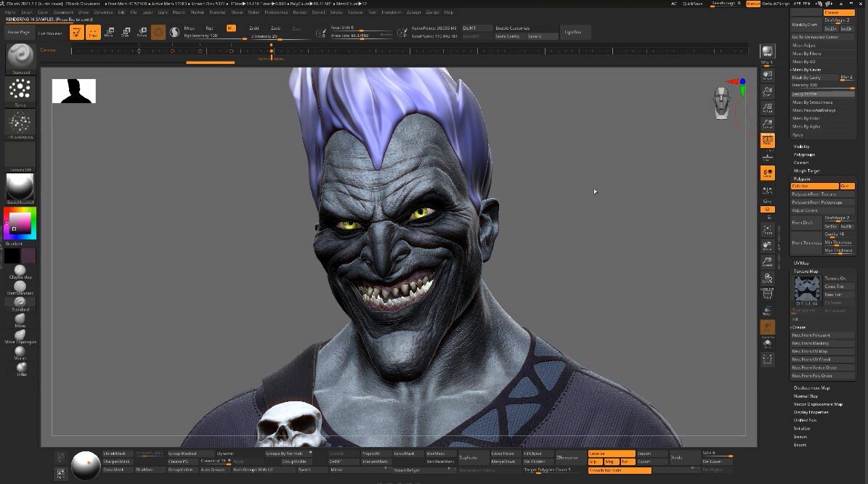Open the Preferences menu
Viewport: 868px width, 484px height.
pos(276,12)
